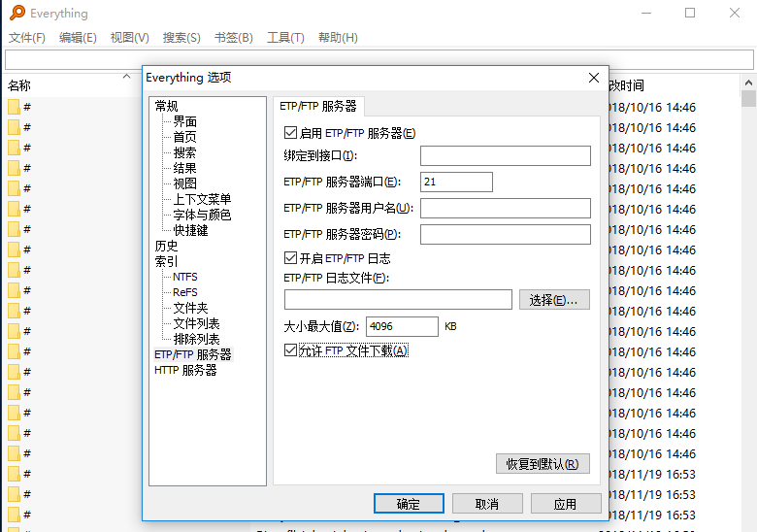Click the ETP/FTP 服务器端口 field showing 21
The image size is (757, 532).
[x=457, y=182]
